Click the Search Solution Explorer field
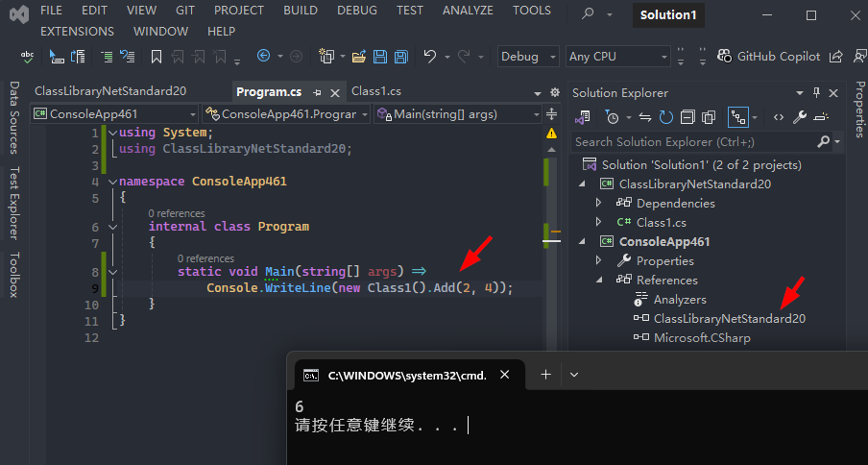This screenshot has width=868, height=465. click(693, 141)
